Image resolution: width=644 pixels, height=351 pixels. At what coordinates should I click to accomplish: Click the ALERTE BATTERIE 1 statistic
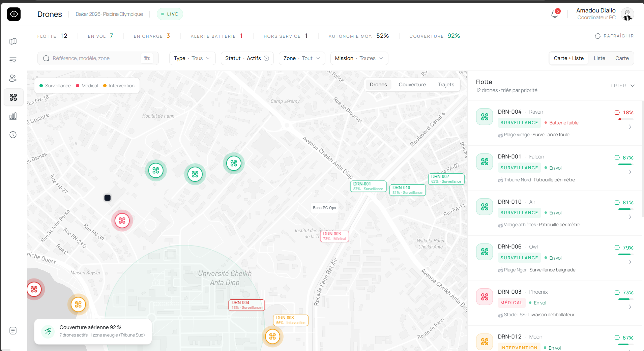tap(217, 36)
